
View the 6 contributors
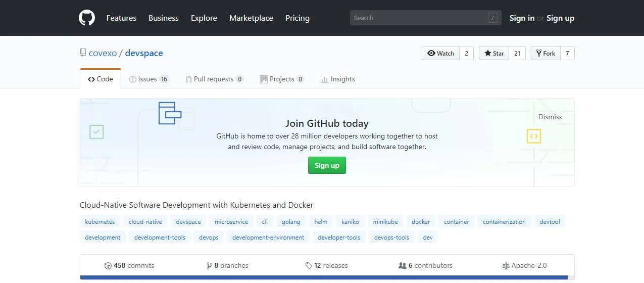point(425,266)
